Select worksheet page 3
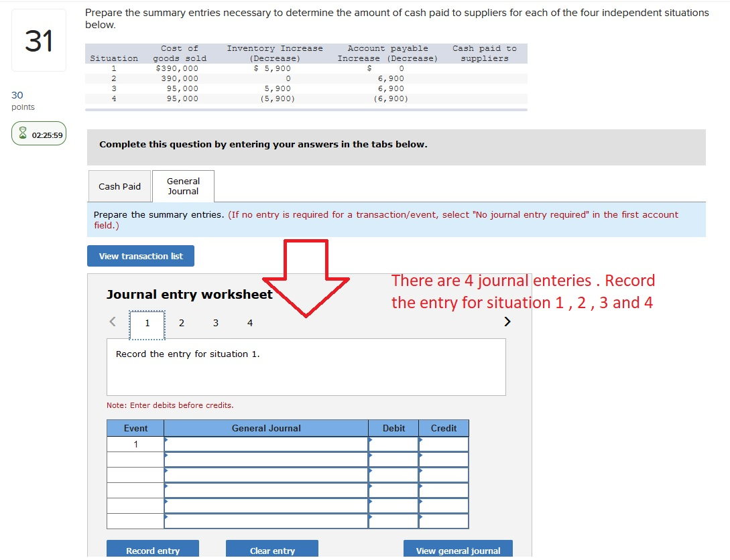The image size is (730, 560). tap(215, 323)
